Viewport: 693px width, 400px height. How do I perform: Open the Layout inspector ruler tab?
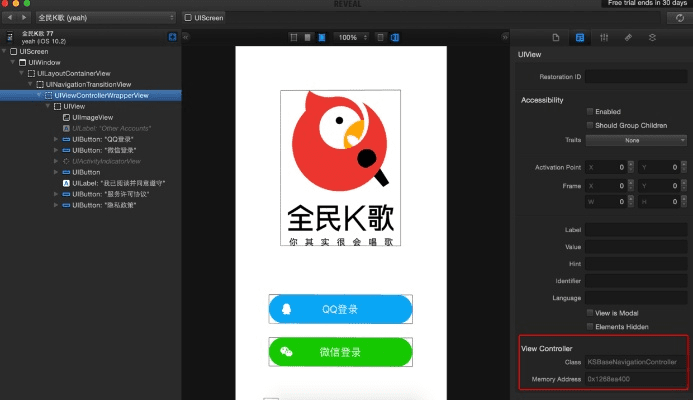tap(628, 38)
